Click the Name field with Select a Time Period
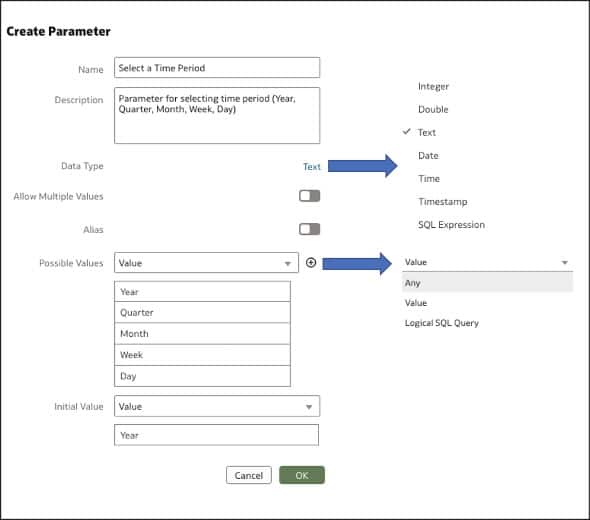The width and height of the screenshot is (590, 520). click(x=217, y=68)
